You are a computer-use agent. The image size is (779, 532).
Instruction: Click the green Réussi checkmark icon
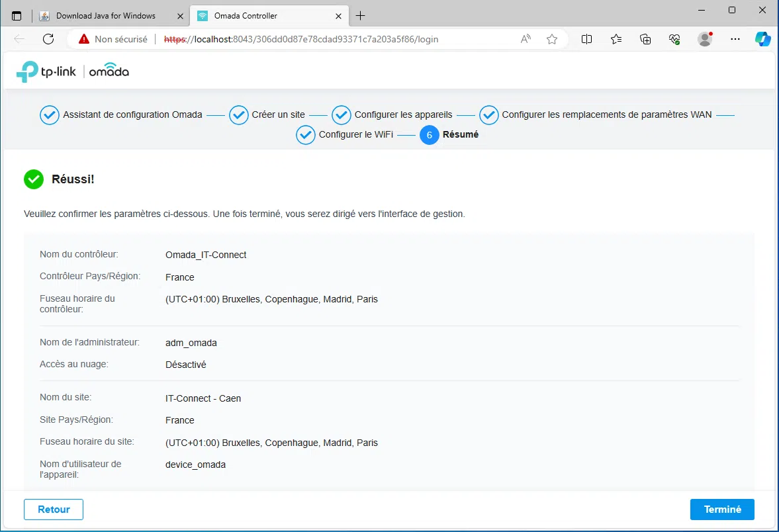tap(34, 179)
